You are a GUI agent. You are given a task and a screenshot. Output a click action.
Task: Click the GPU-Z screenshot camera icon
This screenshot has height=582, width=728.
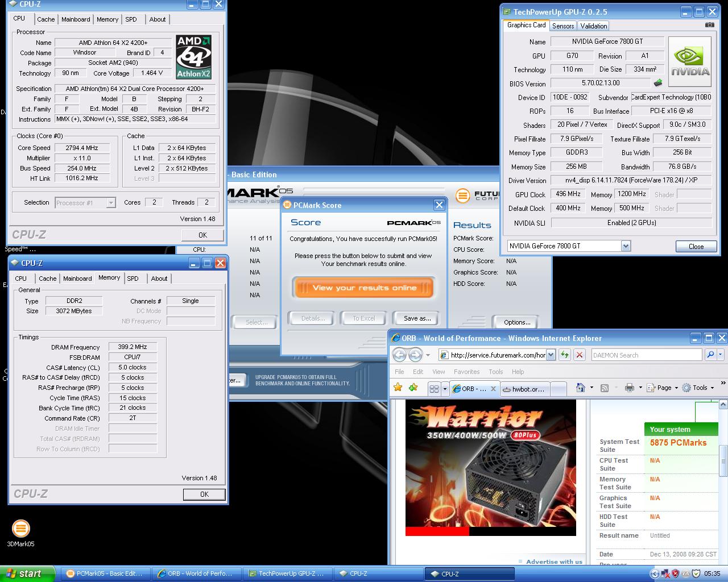pyautogui.click(x=709, y=25)
